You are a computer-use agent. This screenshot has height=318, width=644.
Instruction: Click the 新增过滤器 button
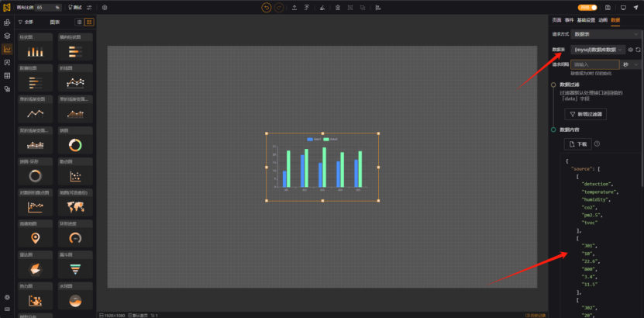(x=586, y=114)
